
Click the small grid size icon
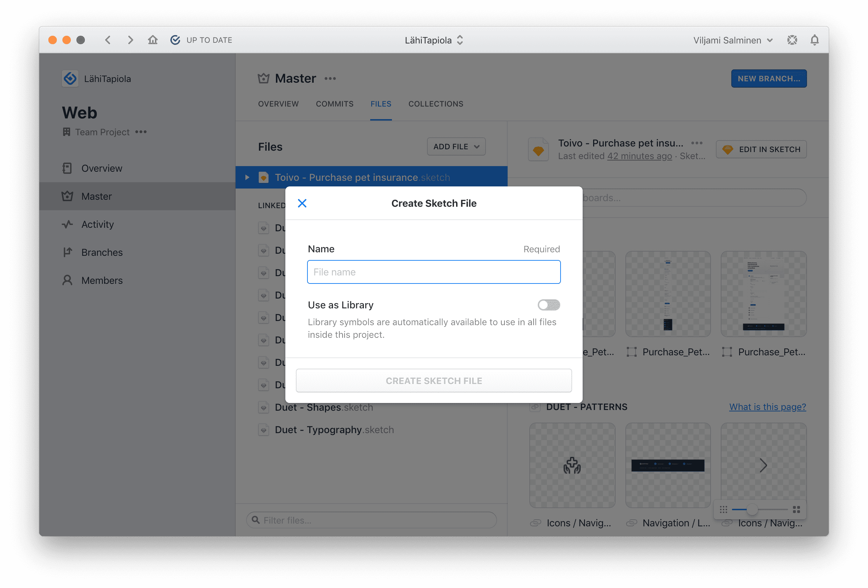click(723, 509)
